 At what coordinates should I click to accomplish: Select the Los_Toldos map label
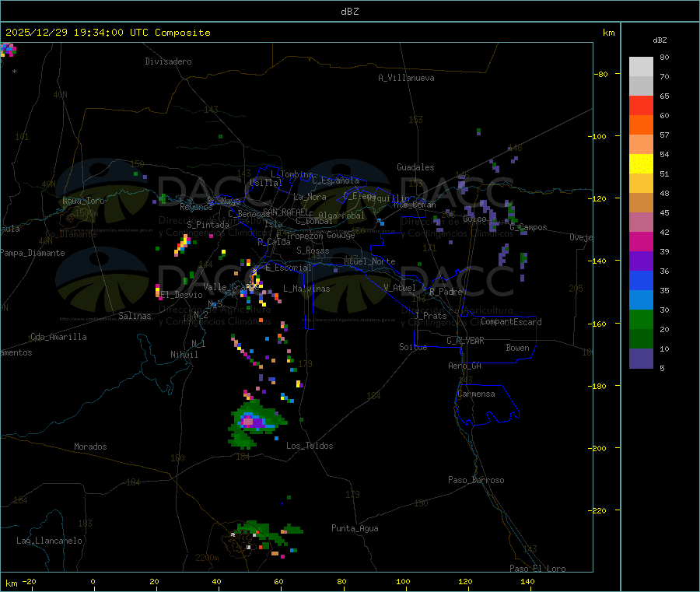coord(310,446)
